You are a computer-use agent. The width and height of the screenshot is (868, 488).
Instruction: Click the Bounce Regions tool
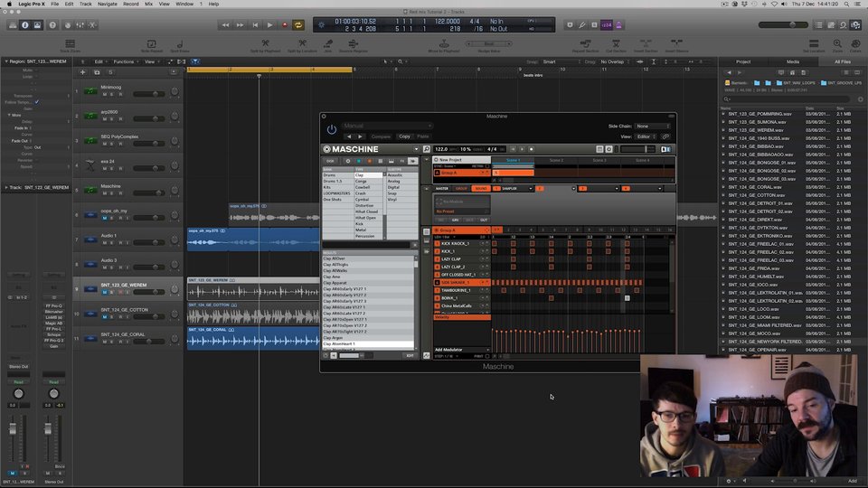coord(354,45)
